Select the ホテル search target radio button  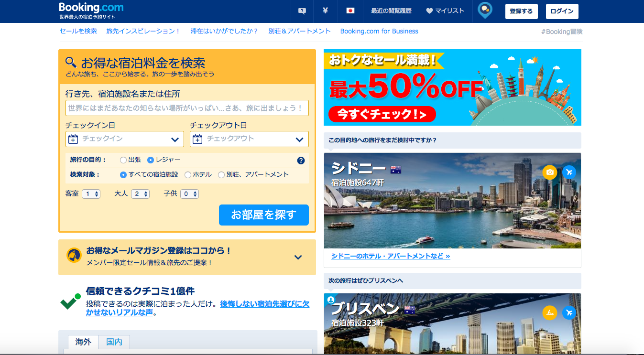(x=188, y=175)
